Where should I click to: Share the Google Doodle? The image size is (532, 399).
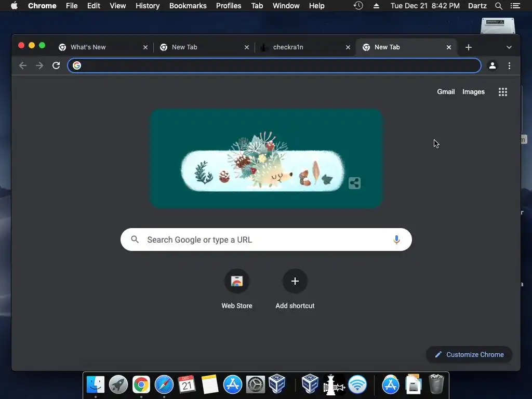[x=354, y=183]
